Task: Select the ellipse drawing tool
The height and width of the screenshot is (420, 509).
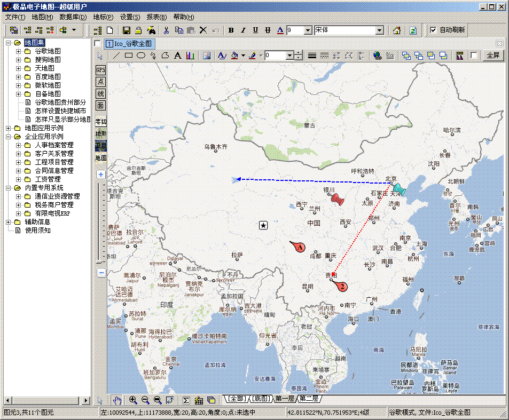Action: coord(141,56)
